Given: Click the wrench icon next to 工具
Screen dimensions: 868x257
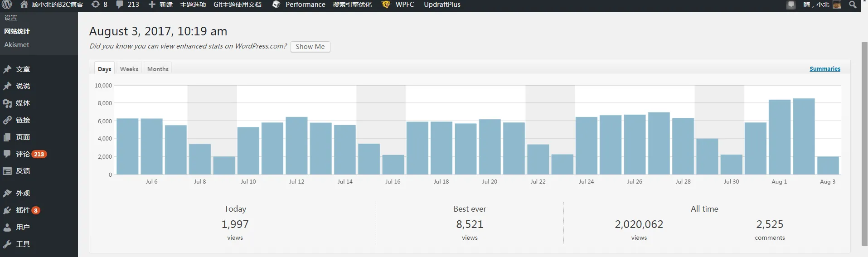Looking at the screenshot, I should coord(7,244).
